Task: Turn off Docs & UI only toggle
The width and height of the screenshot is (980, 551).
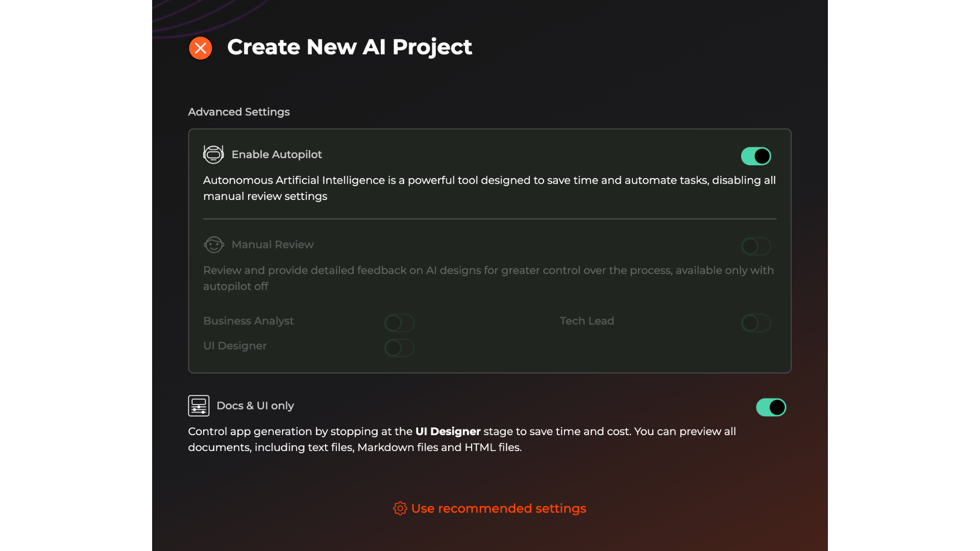Action: [x=771, y=408]
